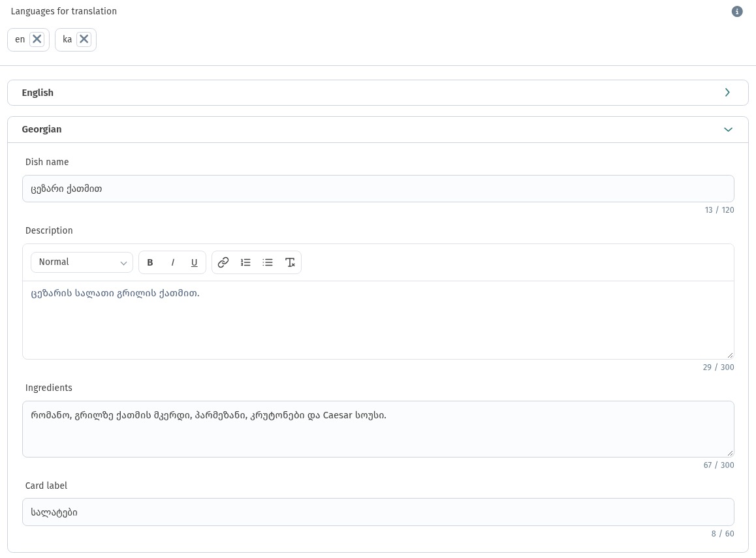Insert a link in the description
The image size is (756, 558).
(223, 262)
